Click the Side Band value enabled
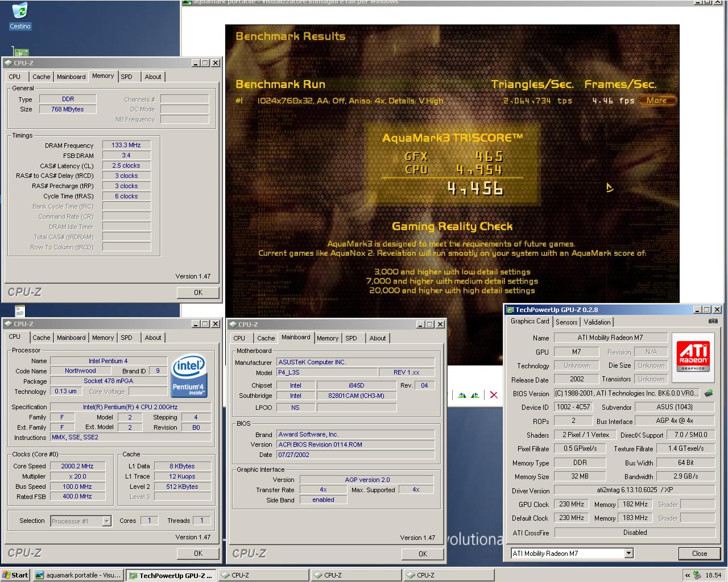728x582 pixels. point(323,500)
